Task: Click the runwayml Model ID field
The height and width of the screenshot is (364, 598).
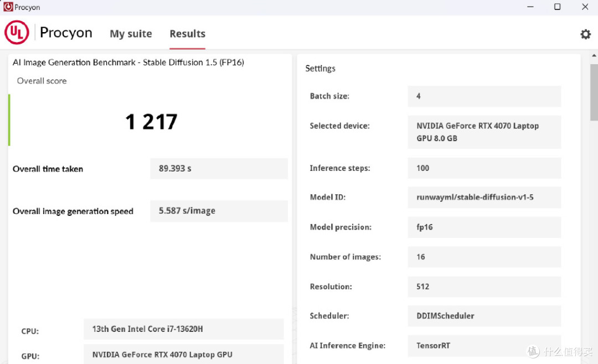Action: coord(484,197)
